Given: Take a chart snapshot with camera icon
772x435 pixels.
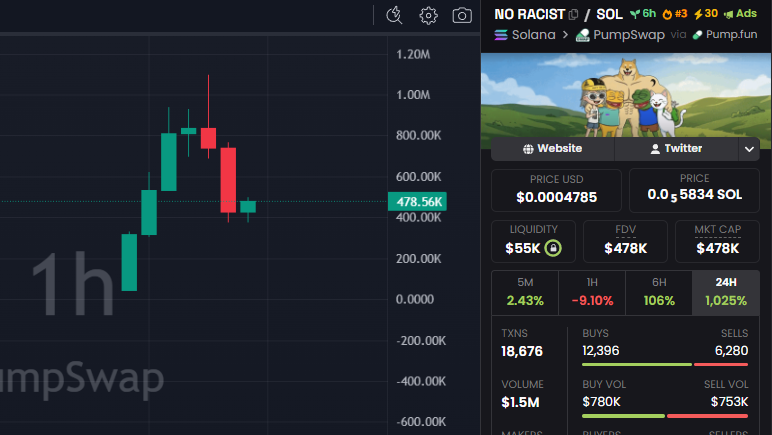Looking at the screenshot, I should point(462,16).
